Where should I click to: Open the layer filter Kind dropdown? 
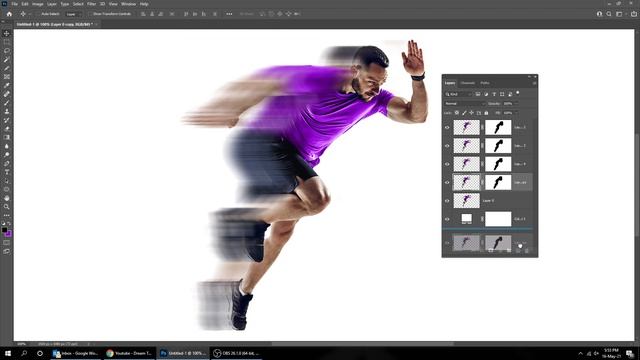[x=458, y=94]
